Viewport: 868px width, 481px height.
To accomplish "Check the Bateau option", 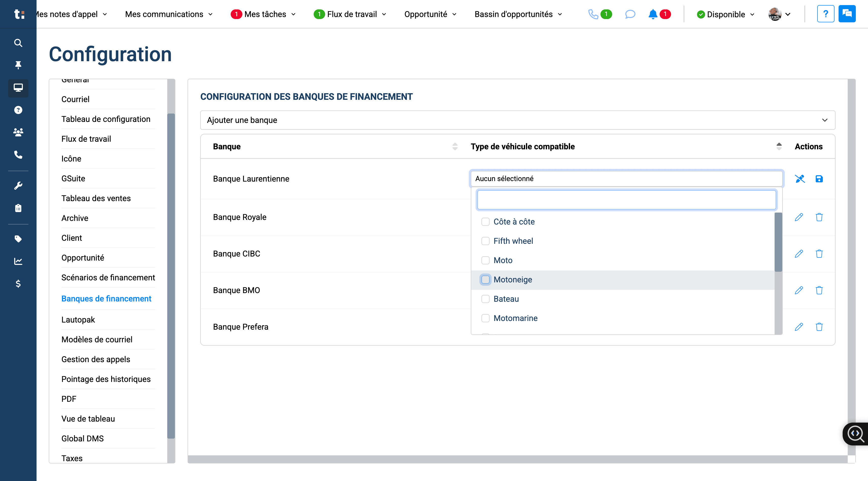I will 485,299.
